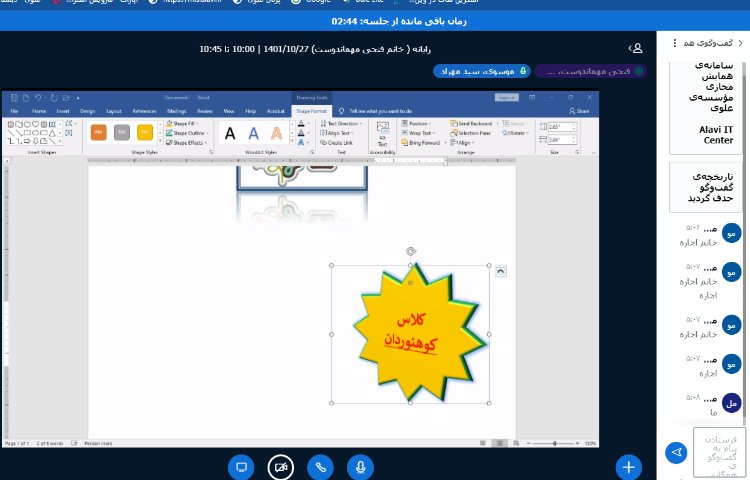Click the Share button in Word
The width and height of the screenshot is (750, 480).
pyautogui.click(x=579, y=111)
